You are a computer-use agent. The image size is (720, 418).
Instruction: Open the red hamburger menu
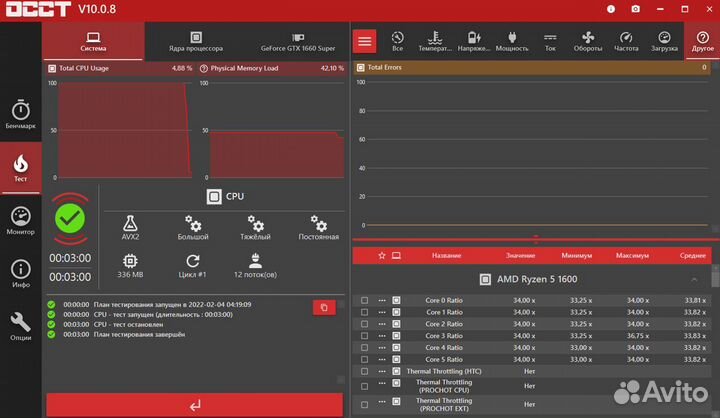pos(365,41)
